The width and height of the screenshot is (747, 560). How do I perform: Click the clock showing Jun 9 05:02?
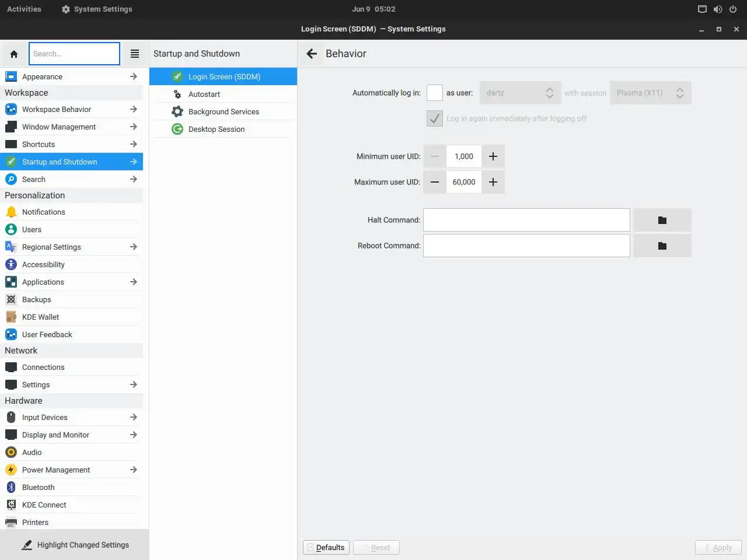click(x=373, y=9)
